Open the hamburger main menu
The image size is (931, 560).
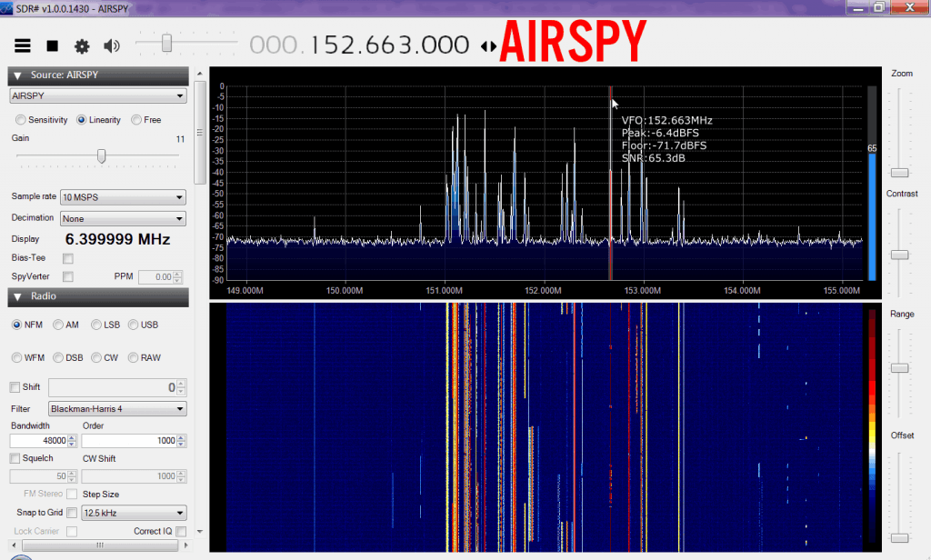pos(23,45)
